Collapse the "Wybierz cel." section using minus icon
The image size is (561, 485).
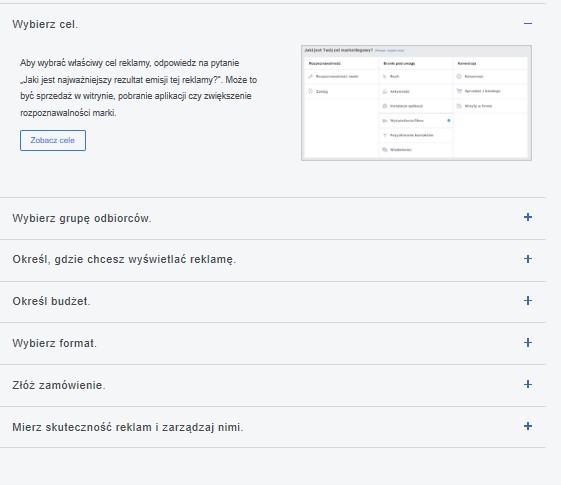point(528,24)
